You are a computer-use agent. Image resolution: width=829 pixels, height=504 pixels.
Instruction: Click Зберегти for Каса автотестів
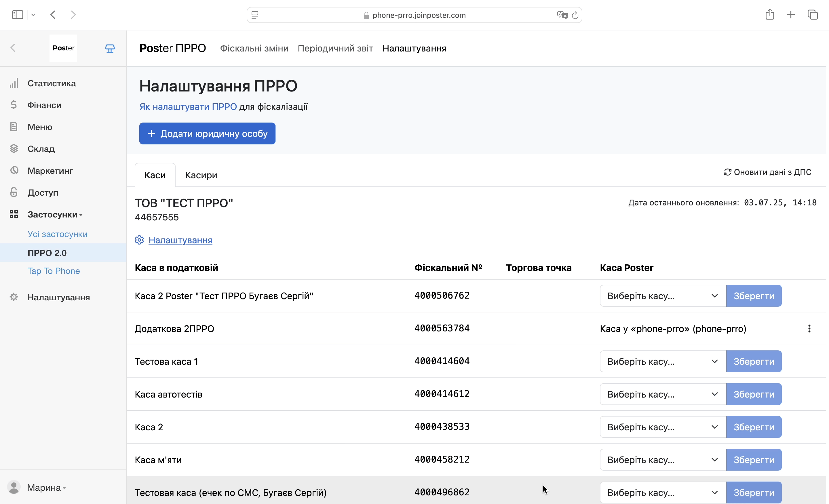coord(754,394)
